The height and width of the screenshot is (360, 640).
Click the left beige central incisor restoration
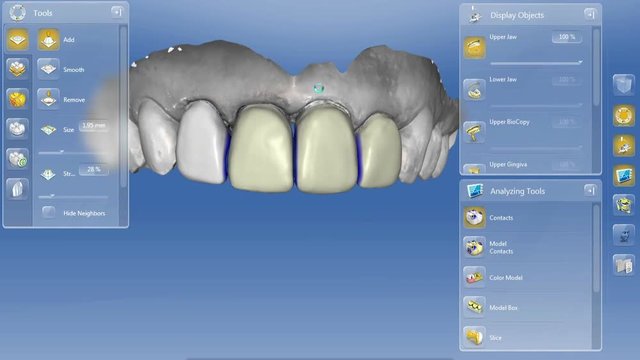262,149
